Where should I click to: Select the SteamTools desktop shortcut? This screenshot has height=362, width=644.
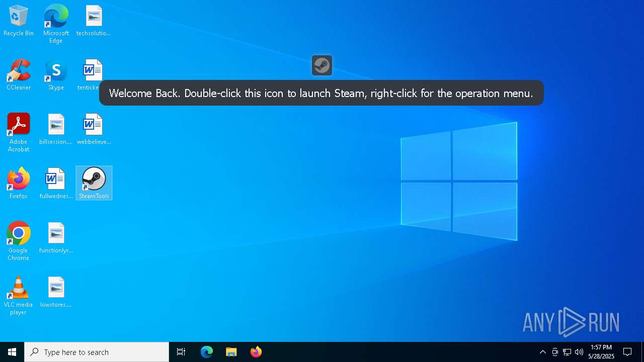[x=94, y=183]
